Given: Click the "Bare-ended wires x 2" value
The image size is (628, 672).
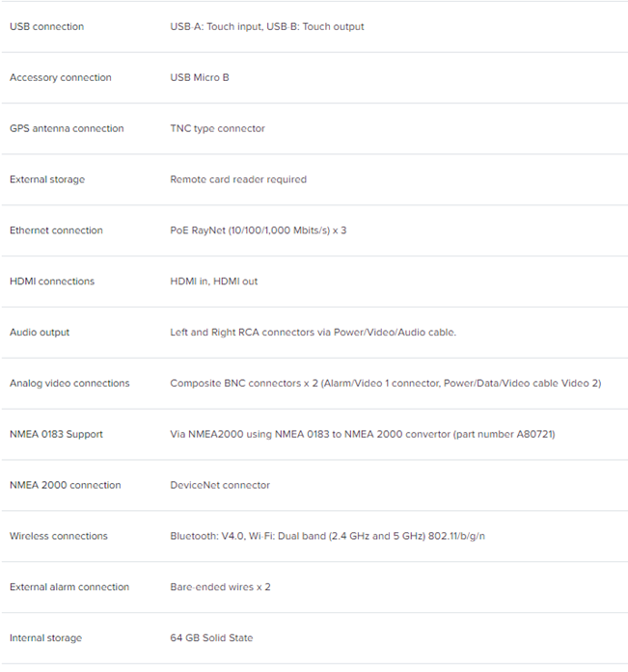Looking at the screenshot, I should (x=220, y=587).
